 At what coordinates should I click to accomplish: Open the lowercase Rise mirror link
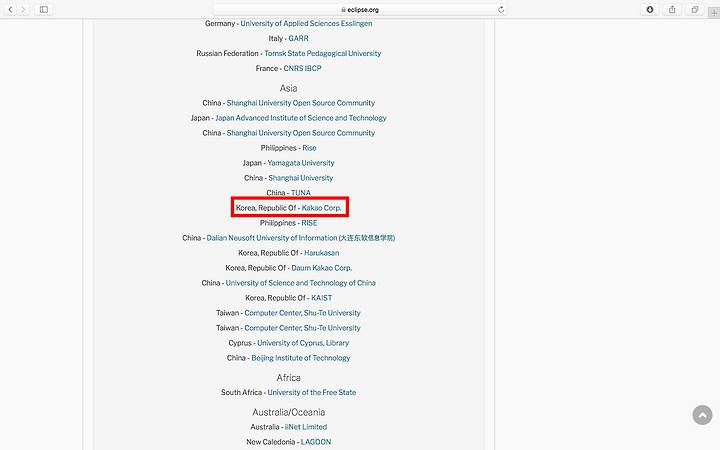(x=309, y=148)
